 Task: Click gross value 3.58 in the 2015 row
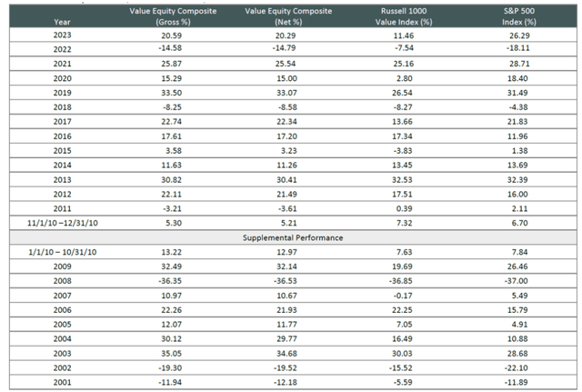tap(174, 151)
